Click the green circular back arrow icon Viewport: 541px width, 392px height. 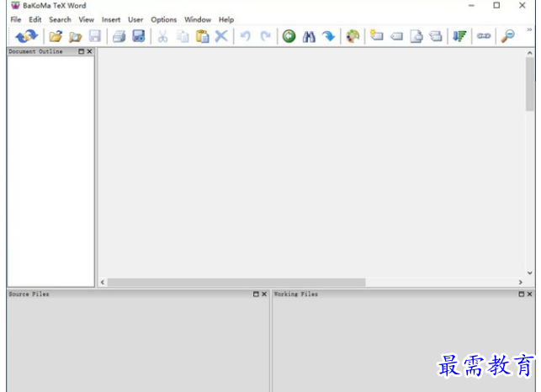click(289, 36)
